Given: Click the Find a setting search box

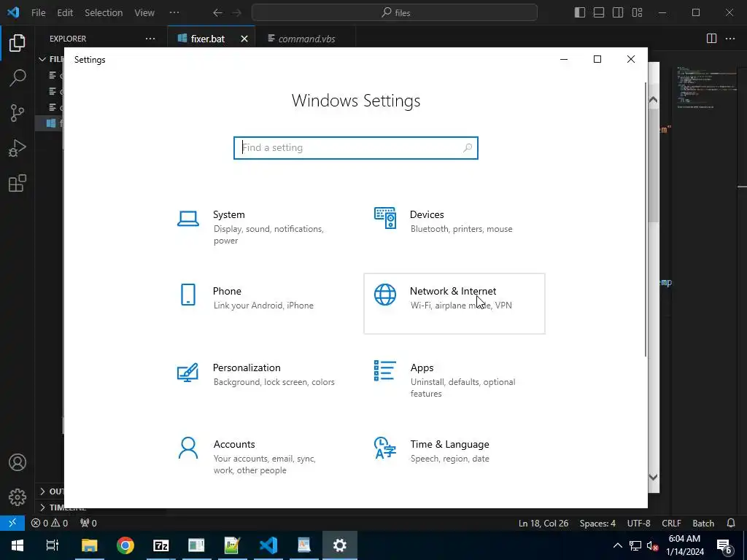Looking at the screenshot, I should tap(356, 147).
